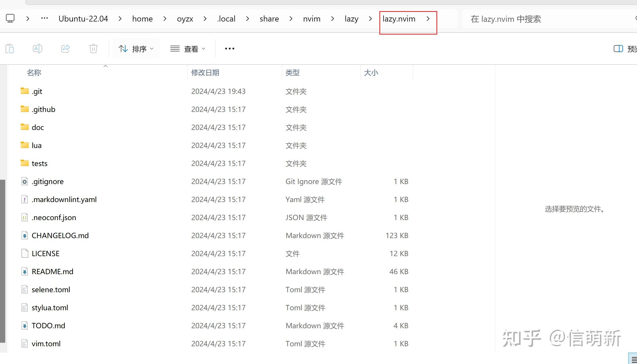Click the computer icon in the address bar
This screenshot has width=637, height=364.
10,18
